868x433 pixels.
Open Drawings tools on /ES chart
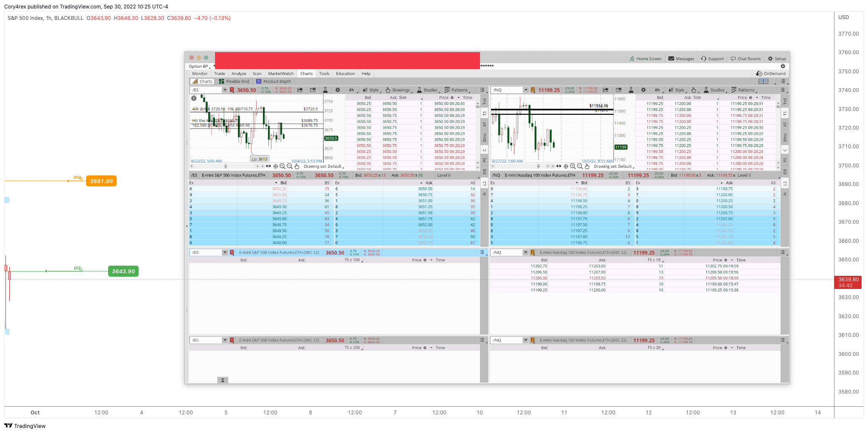398,90
